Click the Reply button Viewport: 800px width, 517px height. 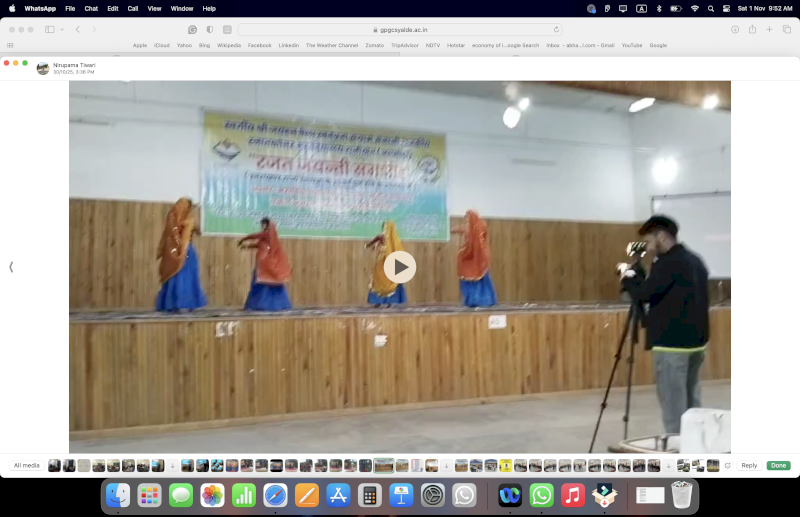[x=749, y=466]
